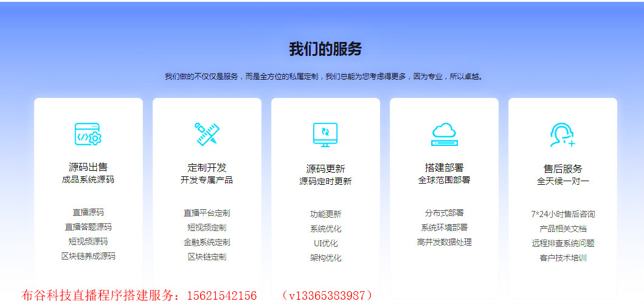Image resolution: width=644 pixels, height=304 pixels.
Task: Click 客户技术培训 after-sales item
Action: click(x=563, y=258)
